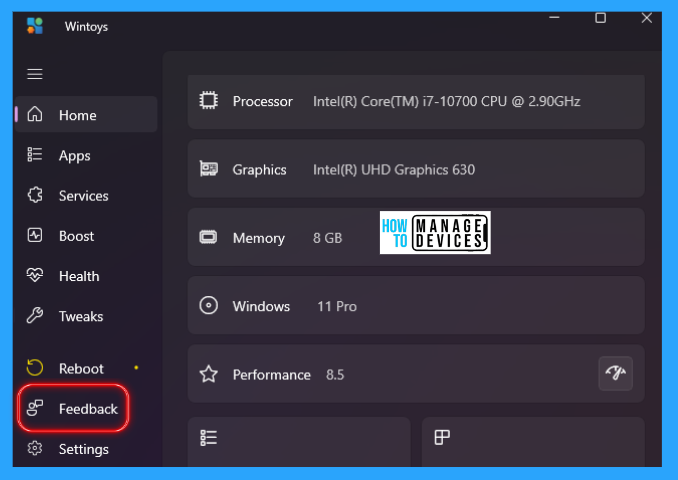This screenshot has width=678, height=480.
Task: Click the Wintoys title text
Action: point(86,26)
